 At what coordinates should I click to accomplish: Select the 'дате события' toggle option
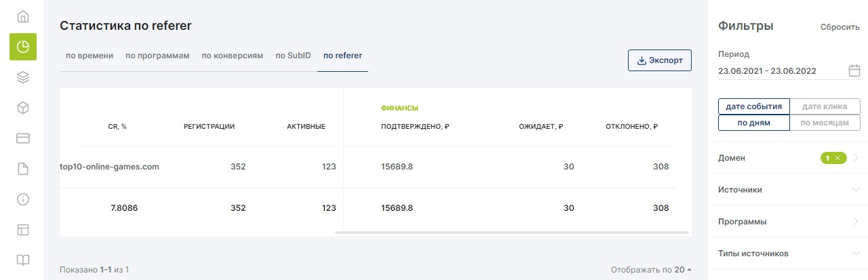click(x=754, y=106)
